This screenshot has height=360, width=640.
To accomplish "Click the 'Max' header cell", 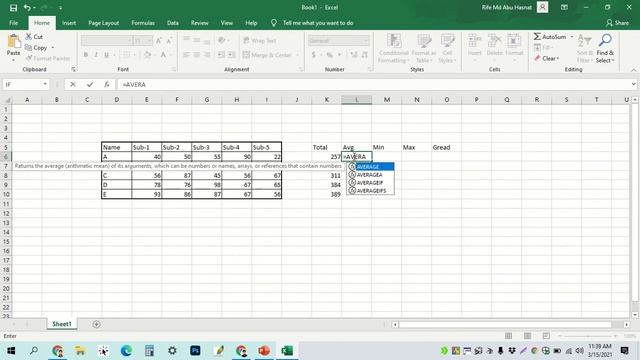I will click(x=417, y=147).
